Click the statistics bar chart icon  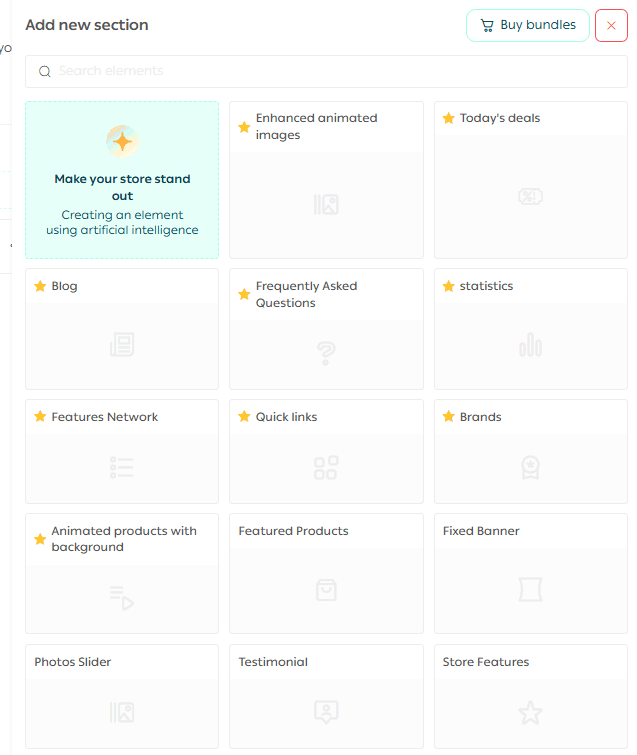tap(530, 346)
